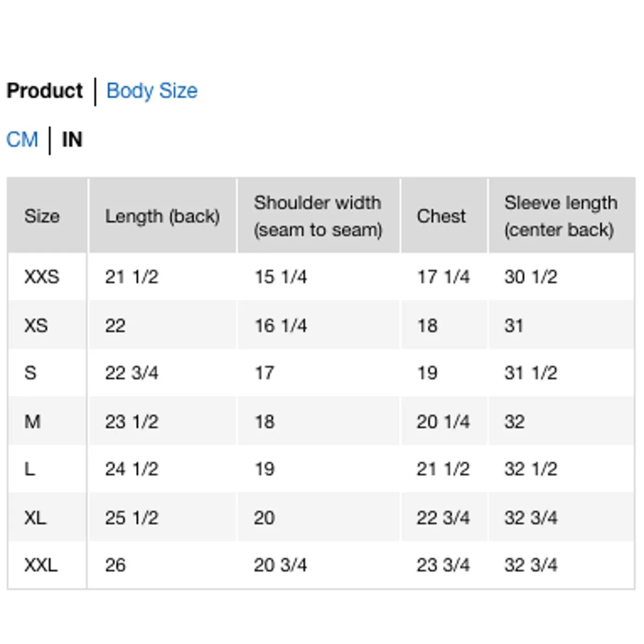The width and height of the screenshot is (644, 644).
Task: Click the M size row label
Action: 33,422
